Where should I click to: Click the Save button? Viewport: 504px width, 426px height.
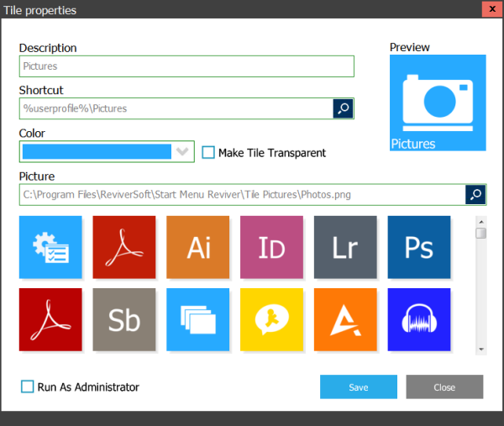click(x=358, y=387)
